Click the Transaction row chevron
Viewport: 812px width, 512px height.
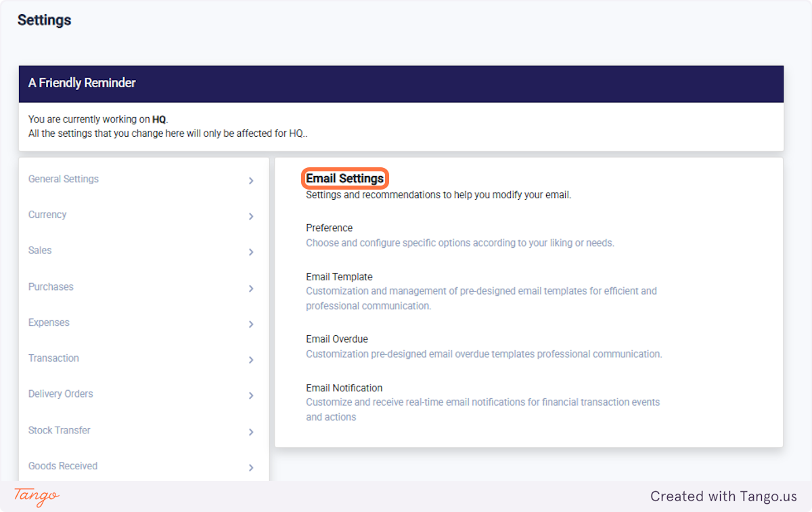(251, 360)
